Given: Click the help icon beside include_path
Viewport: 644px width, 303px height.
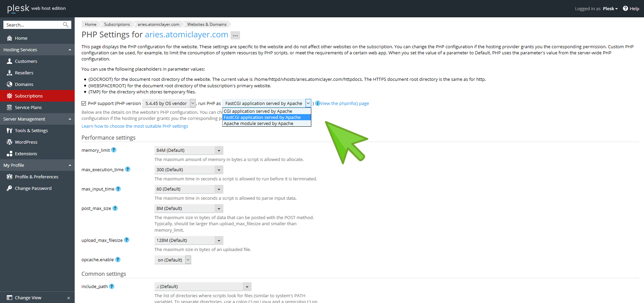Looking at the screenshot, I should coord(112,286).
